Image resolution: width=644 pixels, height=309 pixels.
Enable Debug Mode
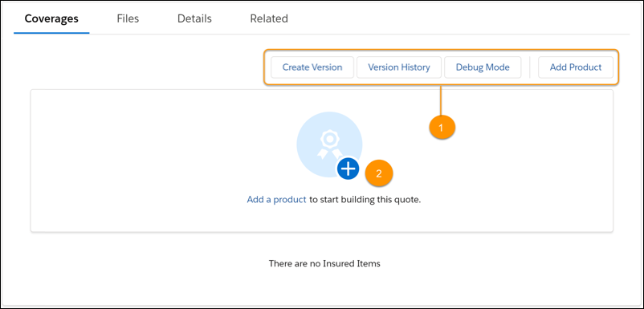click(483, 67)
